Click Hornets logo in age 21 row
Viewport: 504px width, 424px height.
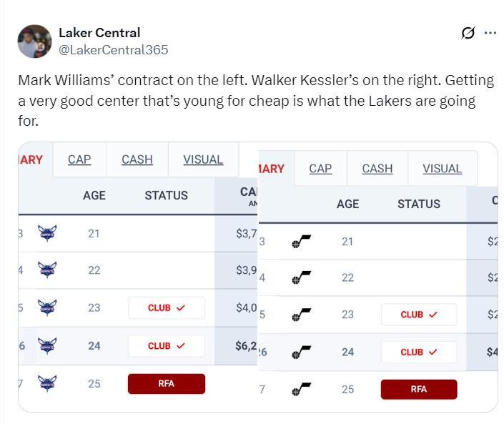point(47,233)
